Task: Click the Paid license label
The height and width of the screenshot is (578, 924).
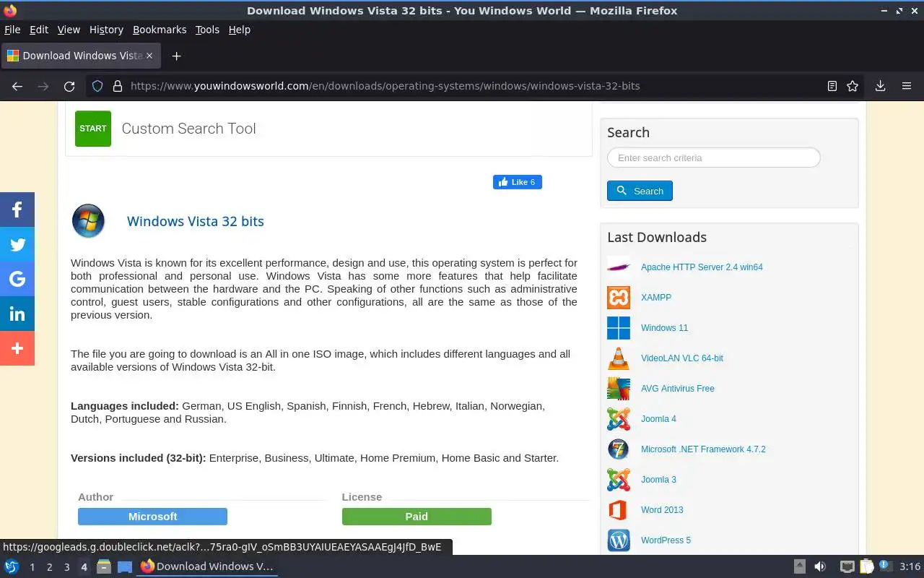Action: [x=417, y=517]
